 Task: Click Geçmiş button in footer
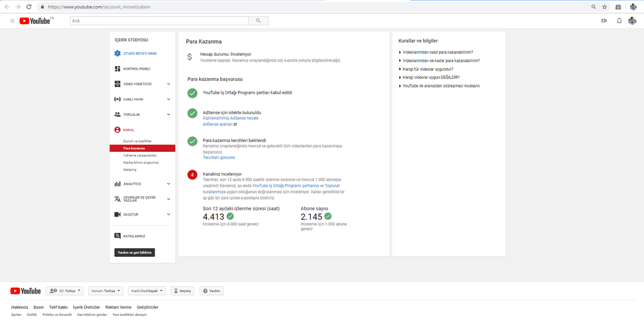[182, 291]
